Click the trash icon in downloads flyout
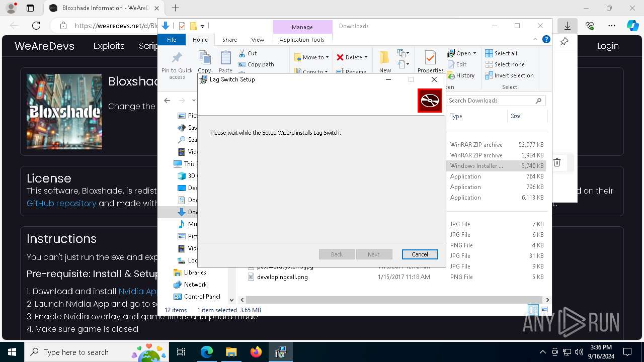The image size is (644, 362). (x=557, y=162)
